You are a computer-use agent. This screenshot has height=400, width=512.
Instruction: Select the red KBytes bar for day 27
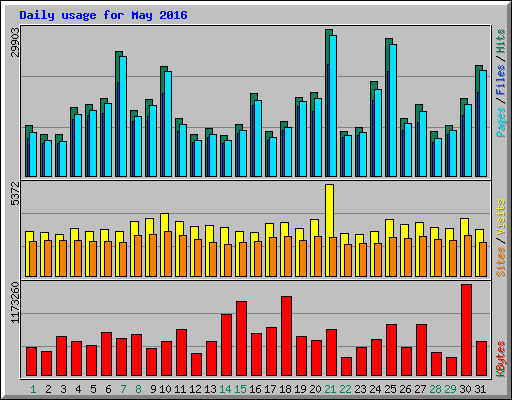421,350
